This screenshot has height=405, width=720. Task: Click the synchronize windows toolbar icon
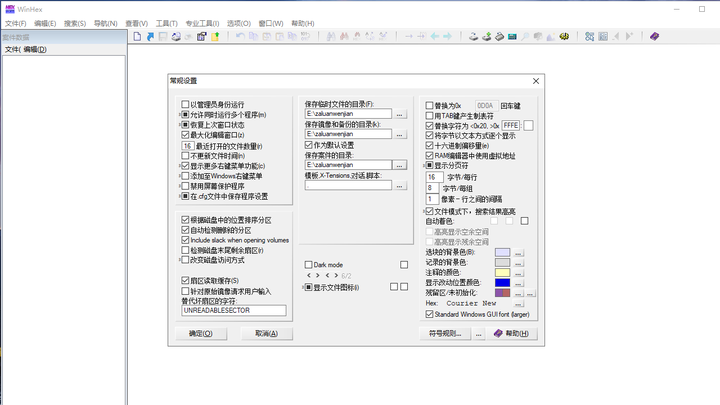click(590, 36)
